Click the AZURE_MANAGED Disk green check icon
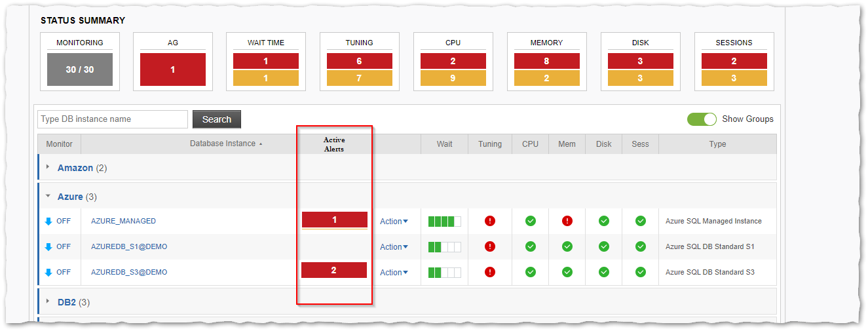Viewport: 868px width, 331px height. pyautogui.click(x=604, y=221)
